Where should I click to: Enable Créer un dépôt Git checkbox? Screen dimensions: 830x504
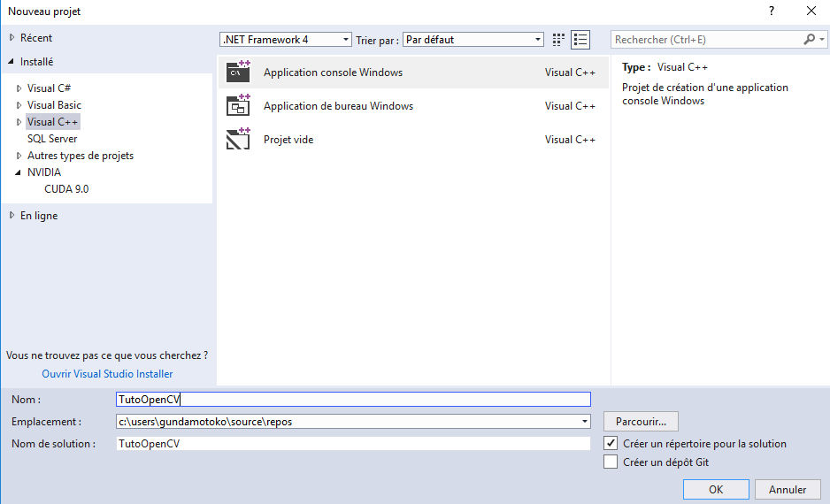pos(611,462)
